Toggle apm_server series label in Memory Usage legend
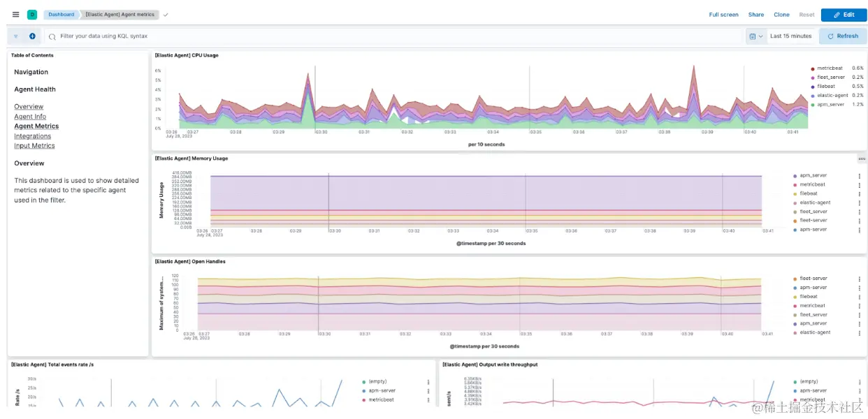 coord(813,176)
